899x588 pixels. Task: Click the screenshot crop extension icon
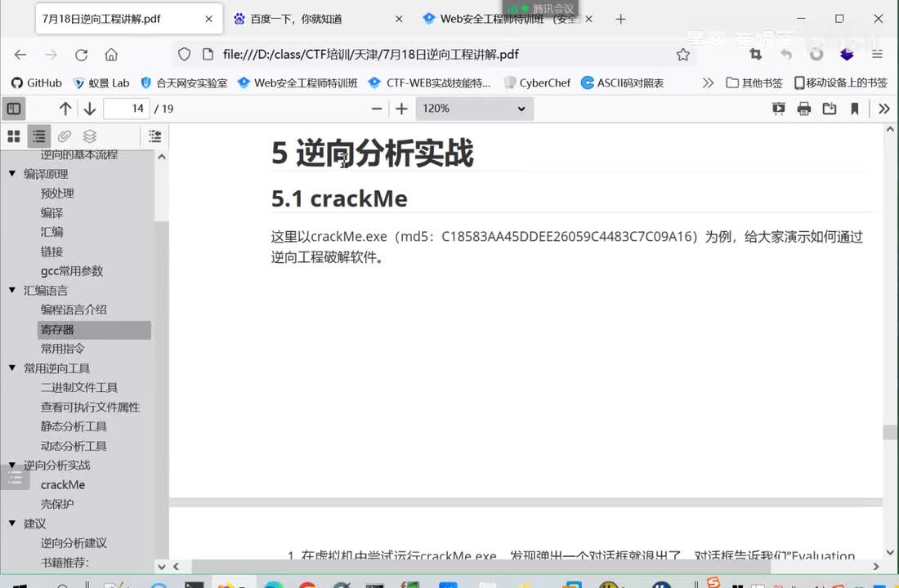tap(756, 55)
